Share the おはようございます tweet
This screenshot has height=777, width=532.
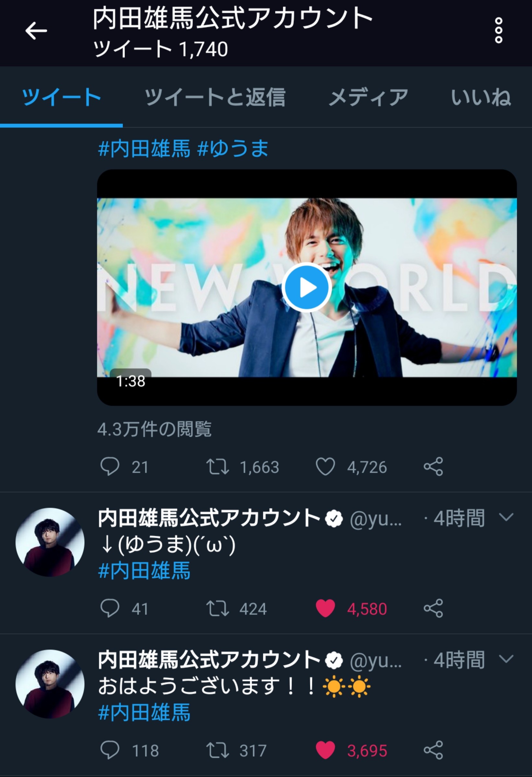click(433, 750)
